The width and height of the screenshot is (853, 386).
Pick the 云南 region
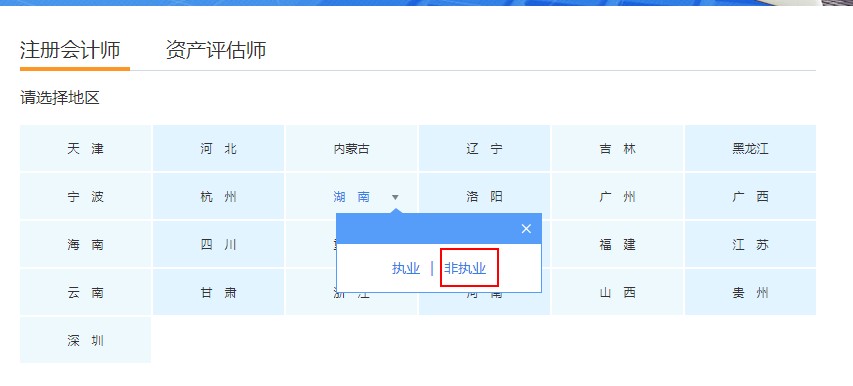click(x=85, y=292)
